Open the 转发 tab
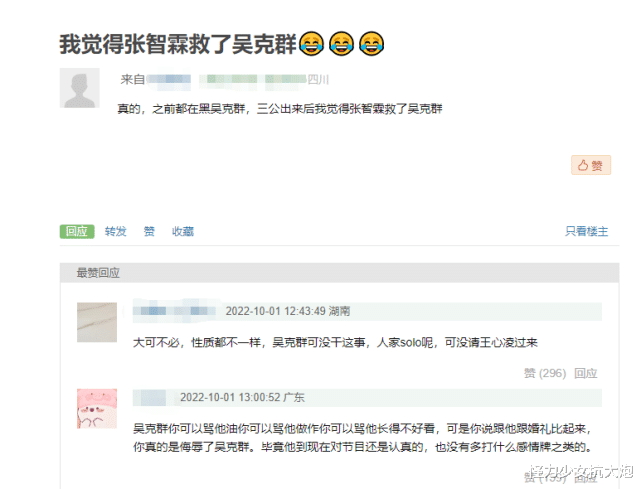The width and height of the screenshot is (641, 489). pyautogui.click(x=115, y=231)
